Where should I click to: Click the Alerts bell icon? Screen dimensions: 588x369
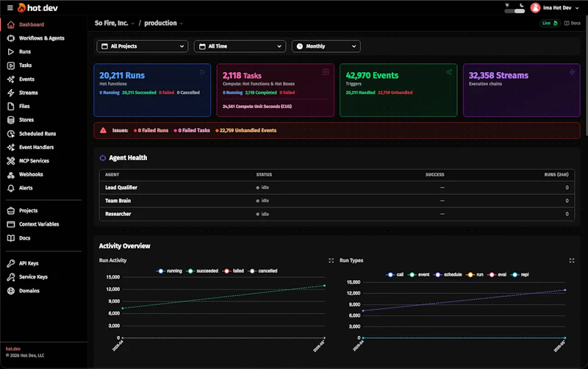pos(11,188)
